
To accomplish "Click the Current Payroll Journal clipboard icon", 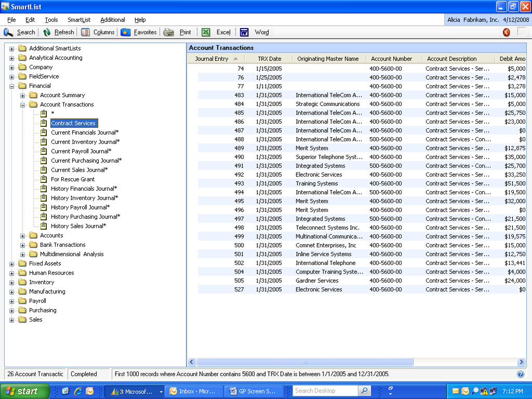I will coord(44,151).
